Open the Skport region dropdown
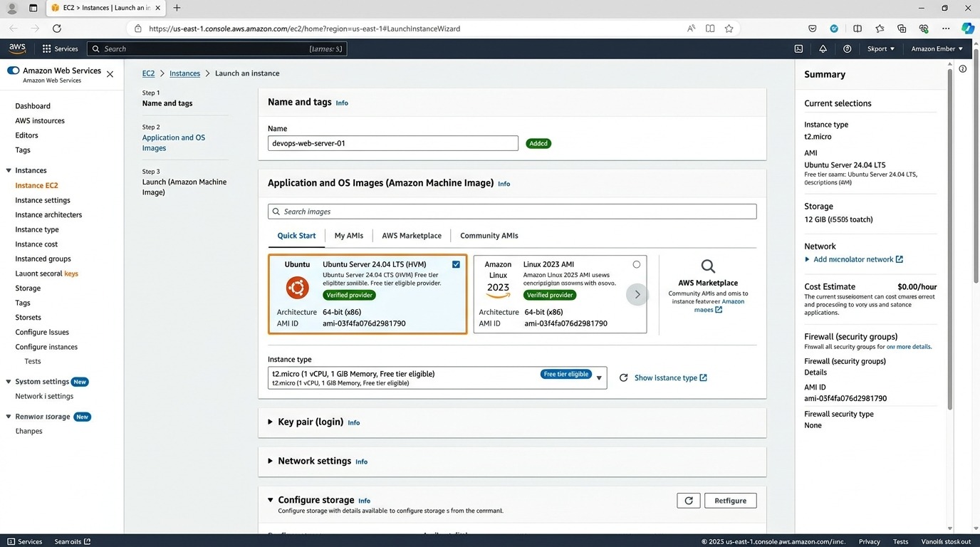This screenshot has height=547, width=980. (881, 49)
